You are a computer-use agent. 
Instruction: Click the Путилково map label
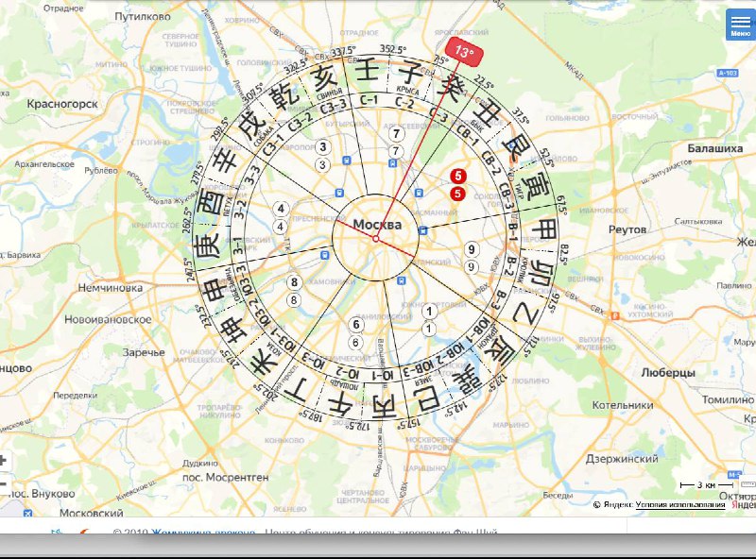click(x=143, y=16)
